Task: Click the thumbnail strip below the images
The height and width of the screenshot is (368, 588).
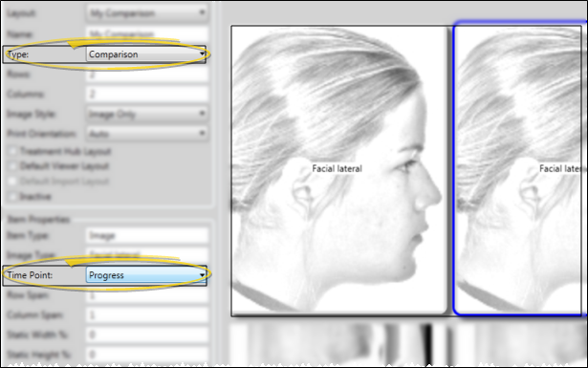Action: point(408,344)
